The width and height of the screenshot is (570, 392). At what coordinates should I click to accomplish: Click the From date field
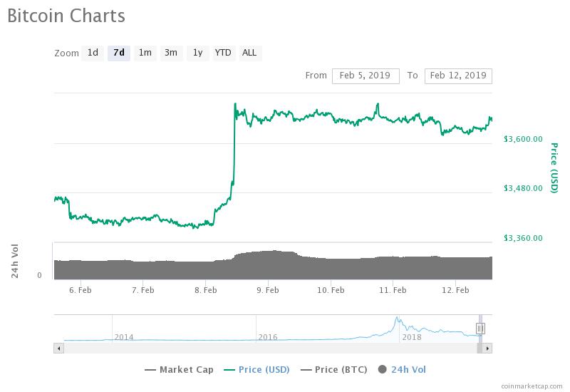click(x=366, y=76)
